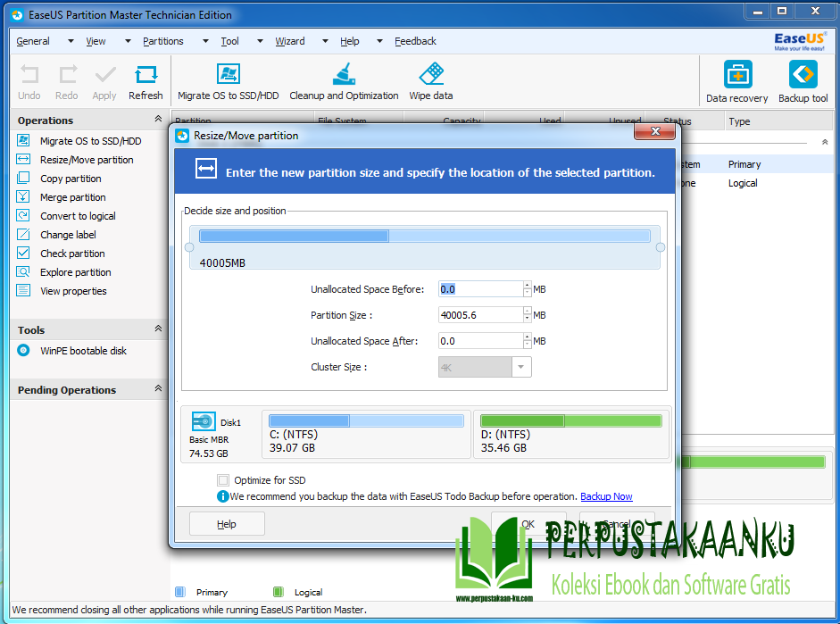Click the Apply checkmark icon
The image size is (840, 624).
click(105, 75)
